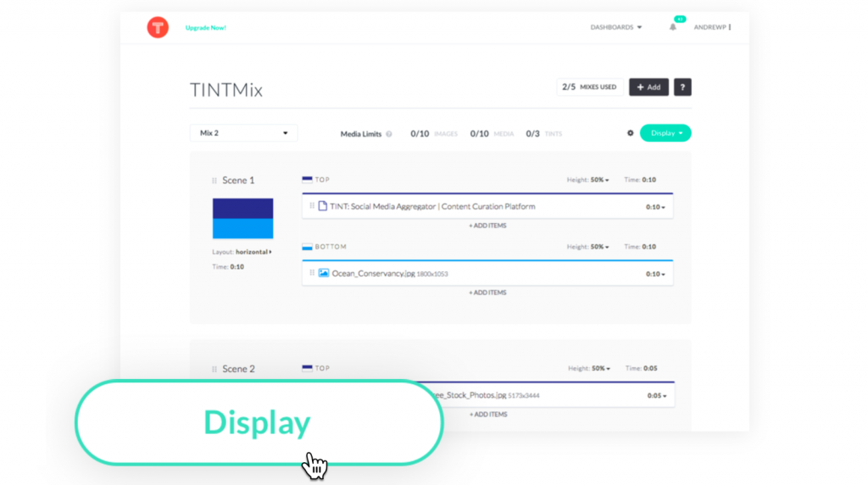Open the notifications bell

672,27
